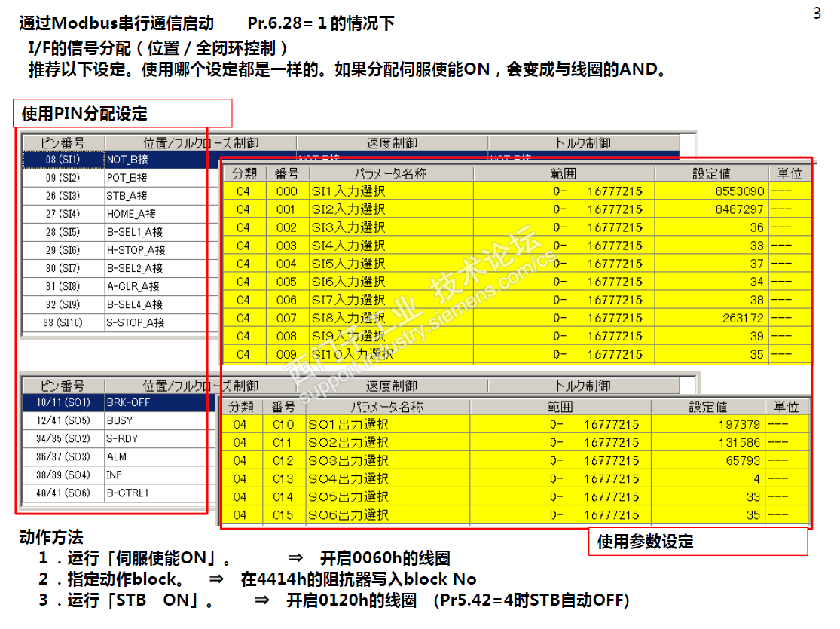This screenshot has width=840, height=629.
Task: Click SO6出力選択 parameter name
Action: (349, 515)
